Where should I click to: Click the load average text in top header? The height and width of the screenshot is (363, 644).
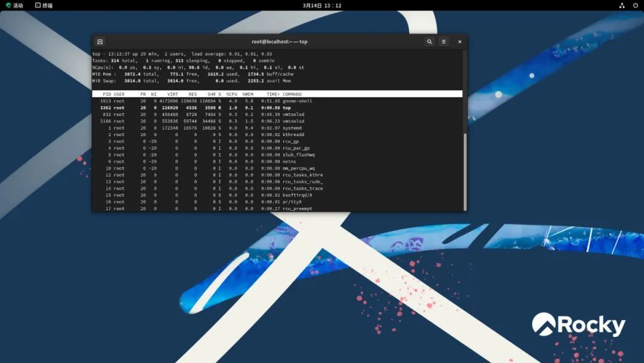(231, 54)
